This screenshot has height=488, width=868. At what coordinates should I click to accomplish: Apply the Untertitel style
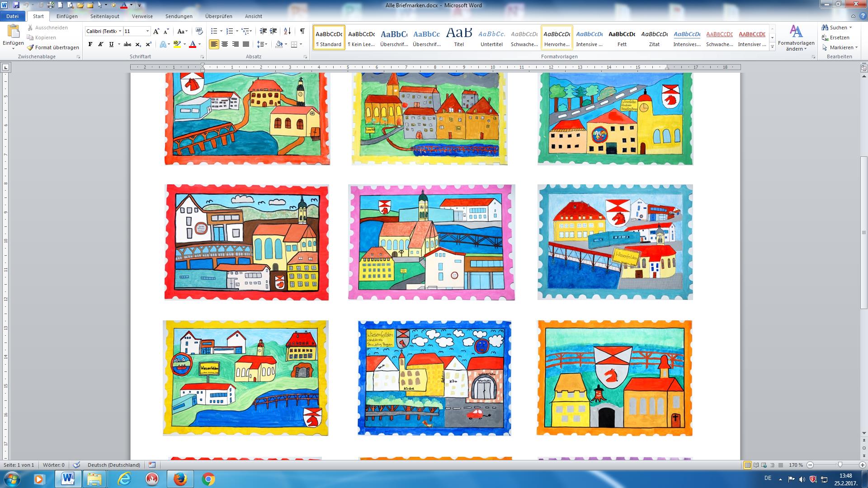coord(491,38)
